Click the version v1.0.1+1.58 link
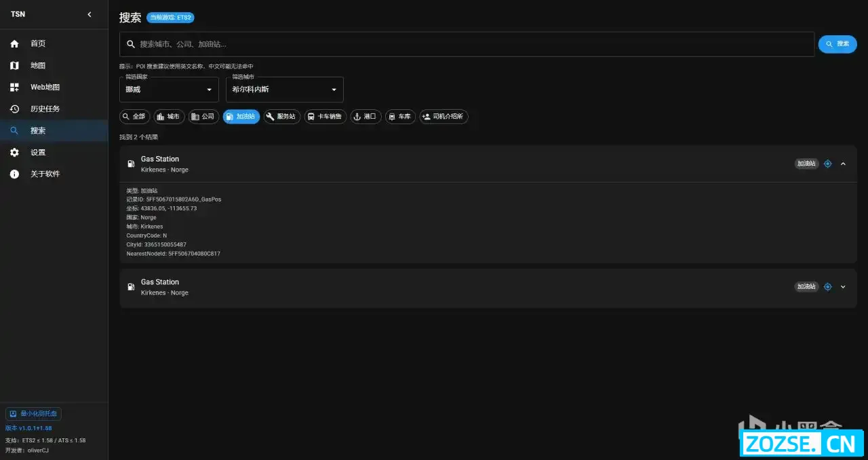This screenshot has width=868, height=460. [x=28, y=429]
